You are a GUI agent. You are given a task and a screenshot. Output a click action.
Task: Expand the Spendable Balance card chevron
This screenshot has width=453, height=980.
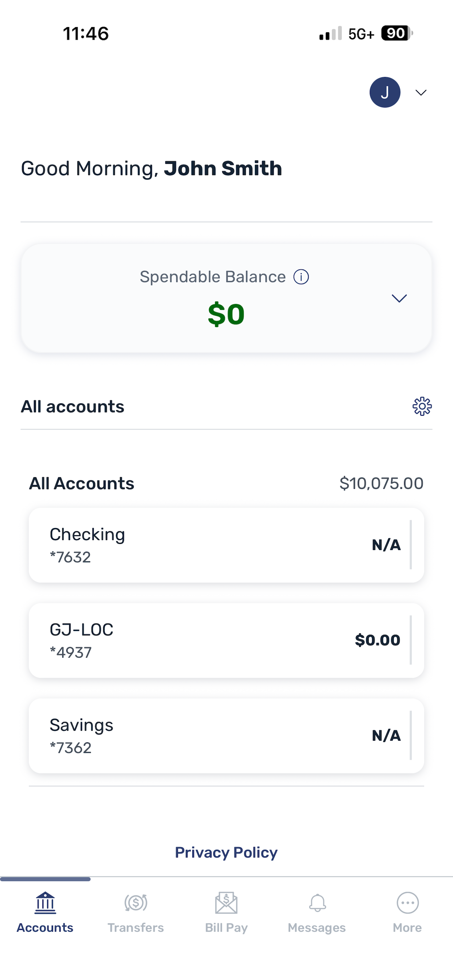[399, 298]
